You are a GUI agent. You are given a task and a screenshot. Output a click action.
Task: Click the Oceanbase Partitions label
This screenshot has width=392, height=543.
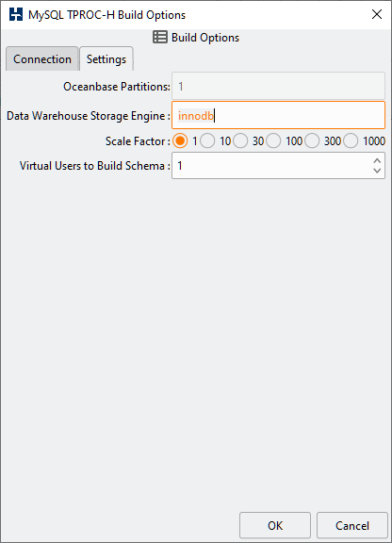click(116, 87)
